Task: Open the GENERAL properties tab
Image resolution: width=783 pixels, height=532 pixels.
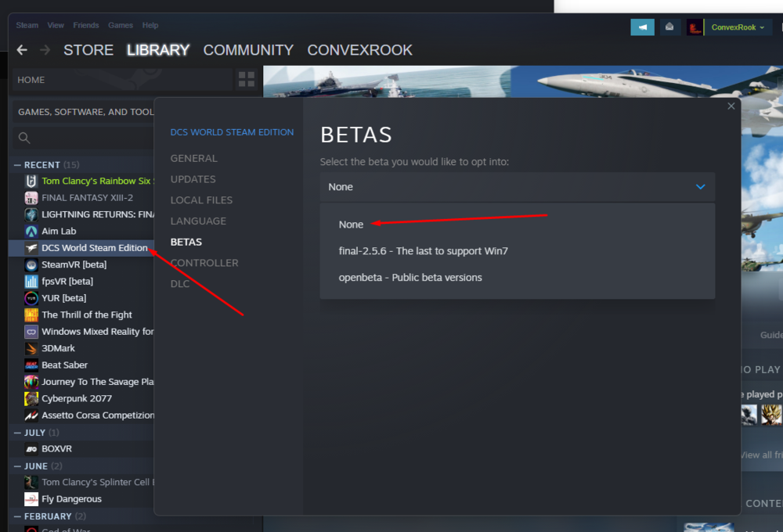Action: pos(193,158)
